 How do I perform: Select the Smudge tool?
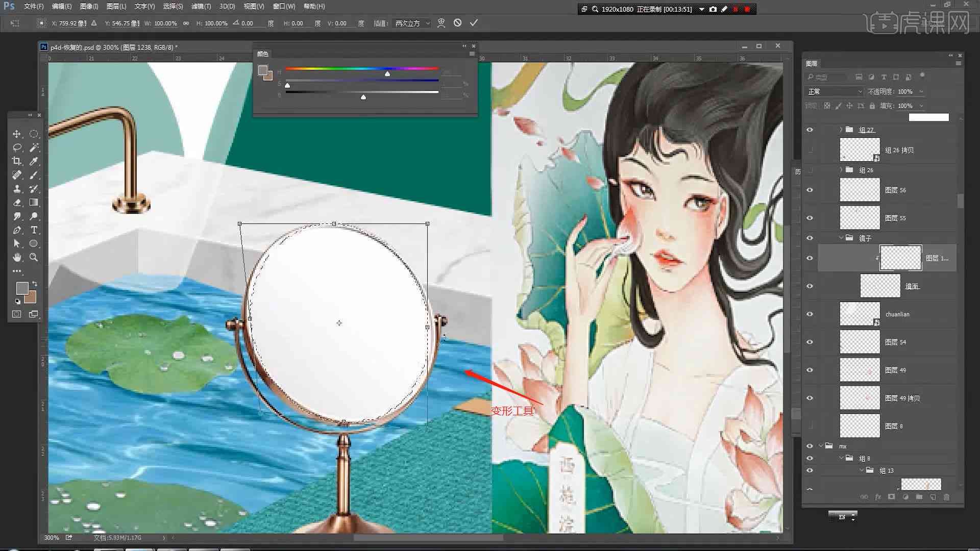(x=17, y=216)
